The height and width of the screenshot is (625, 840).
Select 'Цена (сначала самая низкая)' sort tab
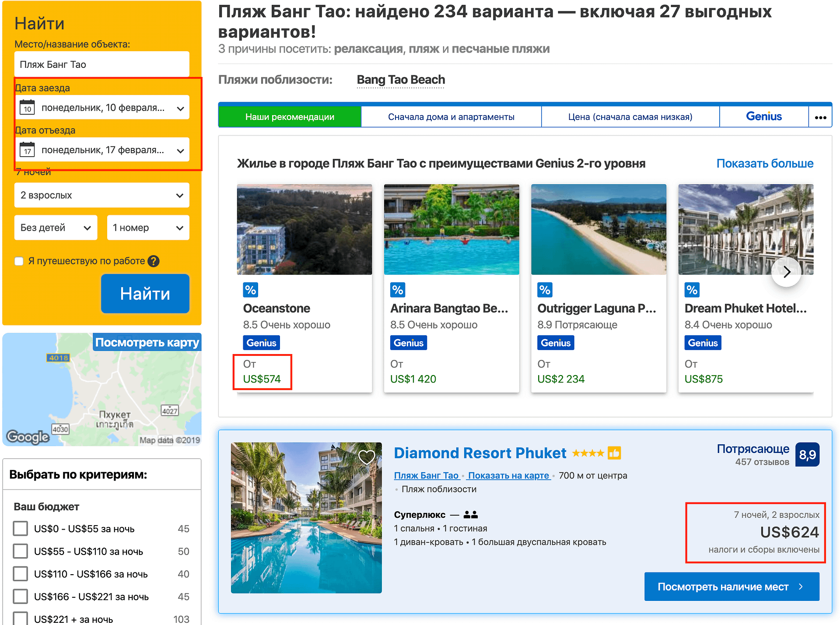click(x=630, y=117)
